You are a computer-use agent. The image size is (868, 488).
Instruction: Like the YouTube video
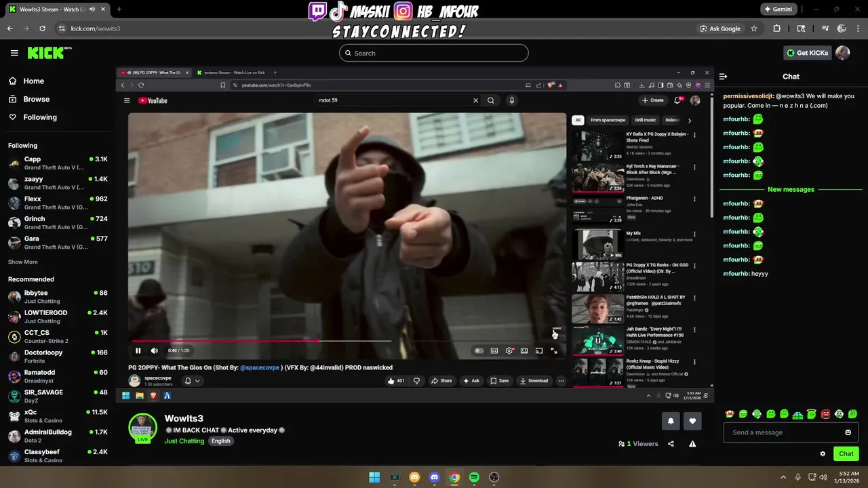396,381
